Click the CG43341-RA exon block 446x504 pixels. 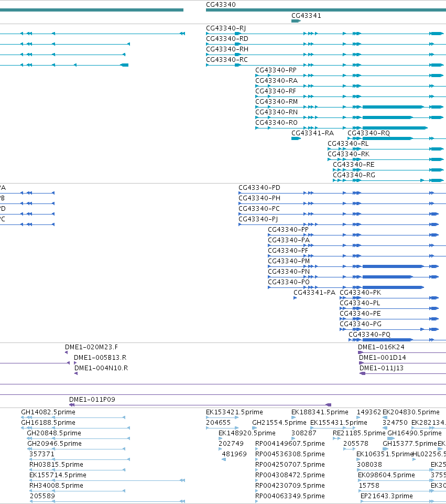pyautogui.click(x=296, y=138)
